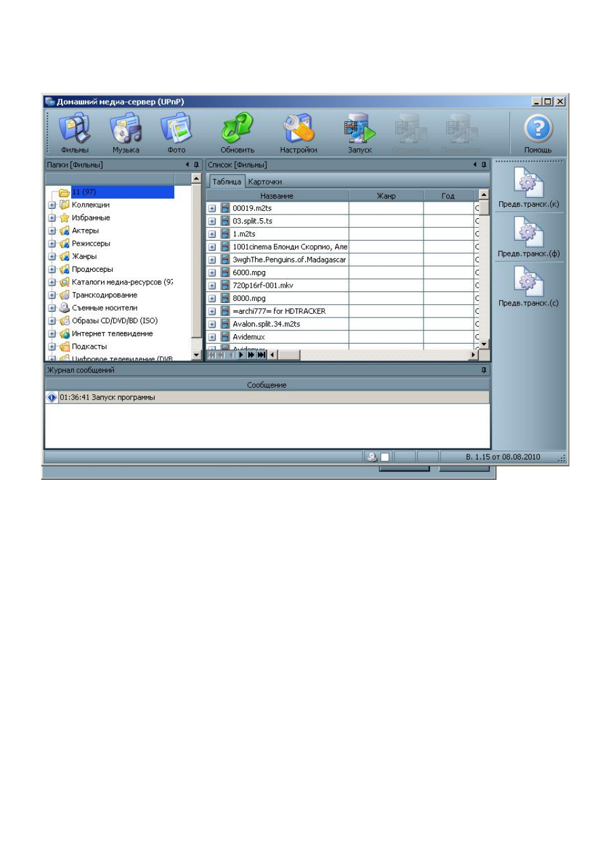The height and width of the screenshot is (868, 606).
Task: Click the Интернет телевидение globe folder icon
Action: click(x=64, y=333)
